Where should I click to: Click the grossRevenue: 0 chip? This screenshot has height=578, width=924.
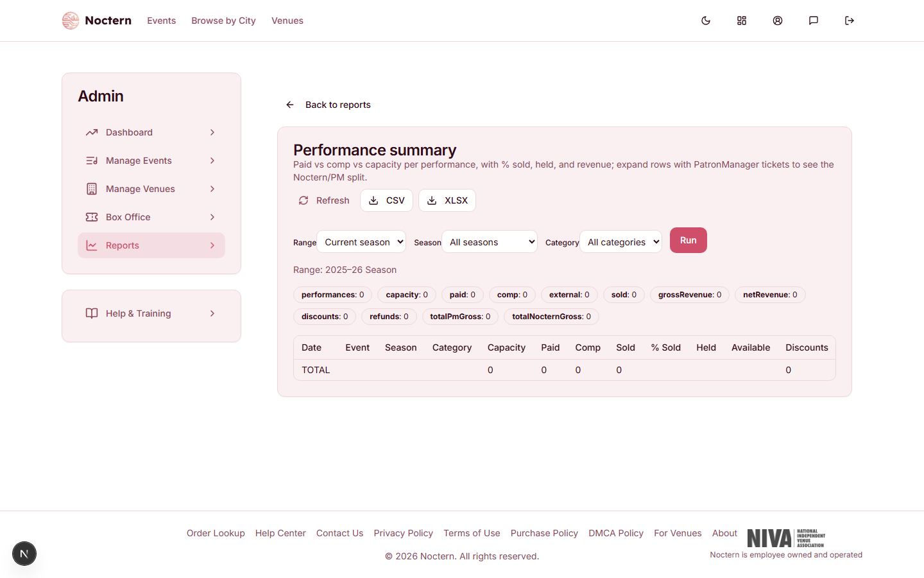pyautogui.click(x=690, y=295)
